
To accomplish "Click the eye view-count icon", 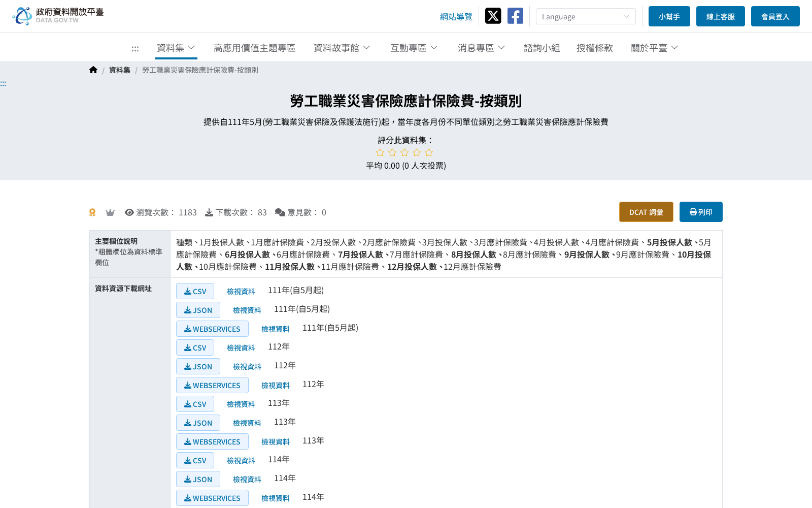I will 129,212.
